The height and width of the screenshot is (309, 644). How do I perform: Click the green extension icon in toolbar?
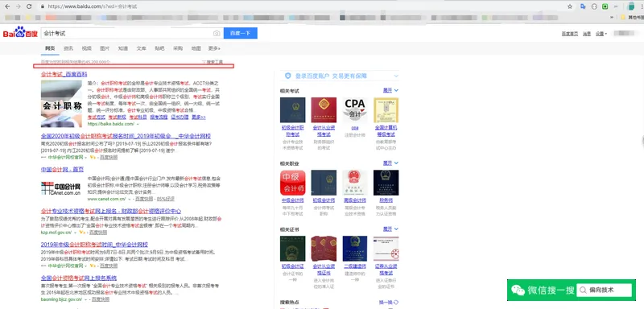click(605, 6)
